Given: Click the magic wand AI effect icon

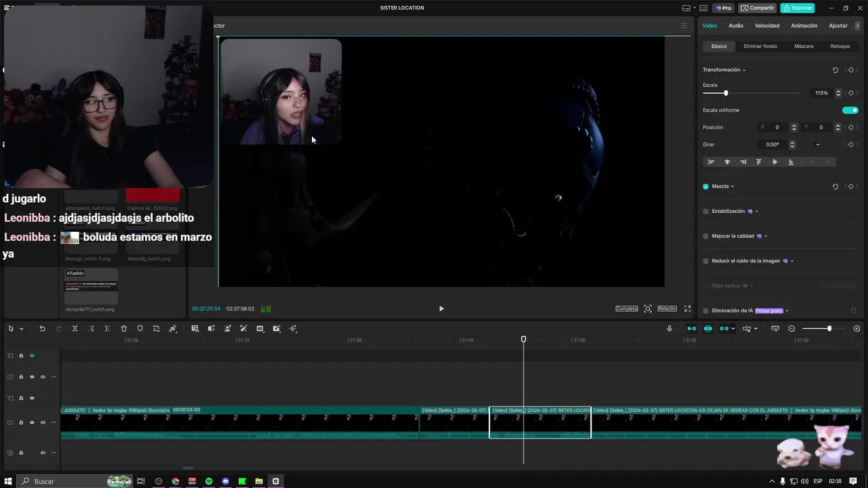Looking at the screenshot, I should [243, 329].
